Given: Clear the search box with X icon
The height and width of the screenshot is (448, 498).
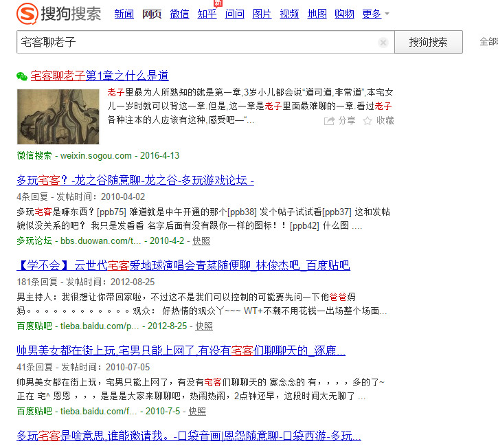Looking at the screenshot, I should [383, 43].
